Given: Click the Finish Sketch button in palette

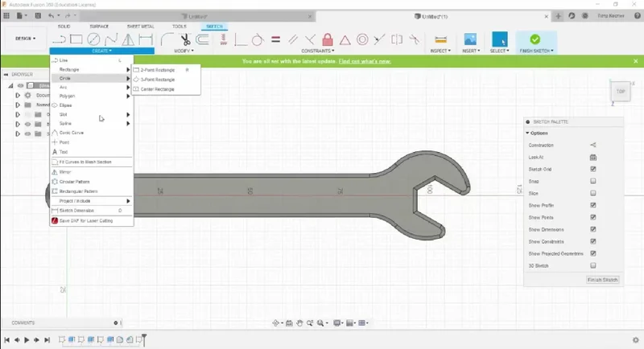Looking at the screenshot, I should tap(602, 280).
